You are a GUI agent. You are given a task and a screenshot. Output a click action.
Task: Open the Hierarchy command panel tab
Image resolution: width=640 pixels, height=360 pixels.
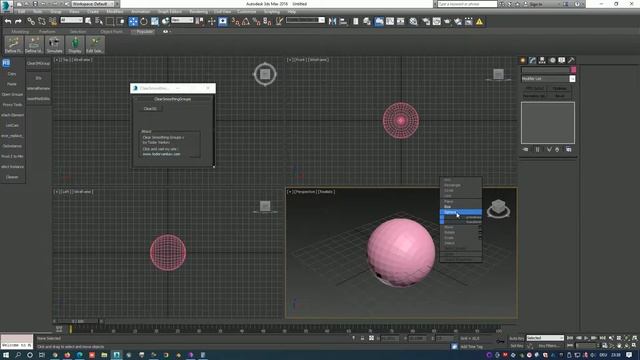(542, 60)
